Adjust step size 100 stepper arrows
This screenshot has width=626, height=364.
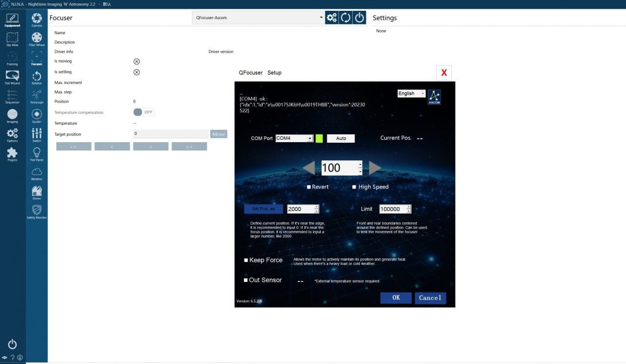360,168
